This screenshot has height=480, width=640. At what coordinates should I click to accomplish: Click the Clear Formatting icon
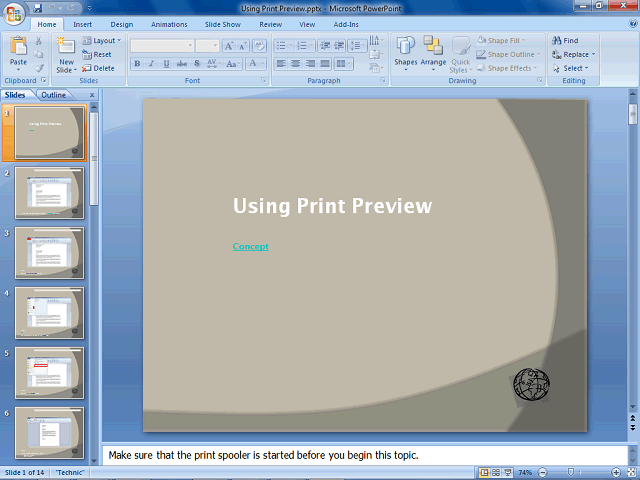[x=259, y=46]
